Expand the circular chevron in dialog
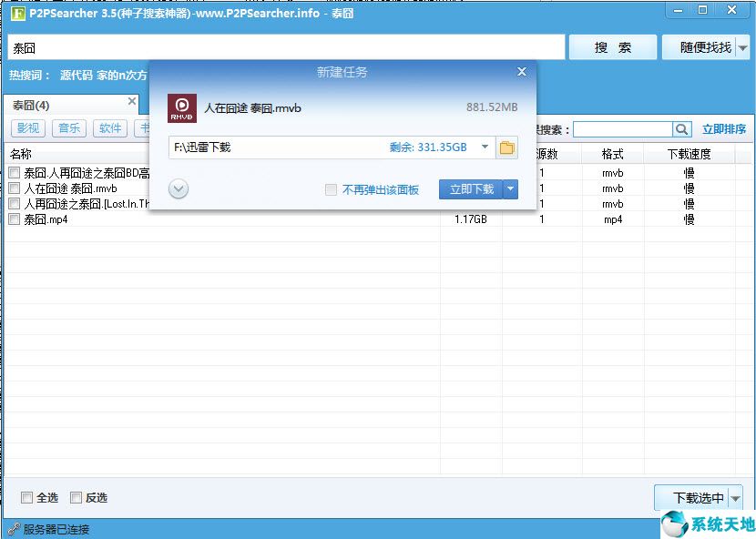Viewport: 756px width, 539px height. 179,189
